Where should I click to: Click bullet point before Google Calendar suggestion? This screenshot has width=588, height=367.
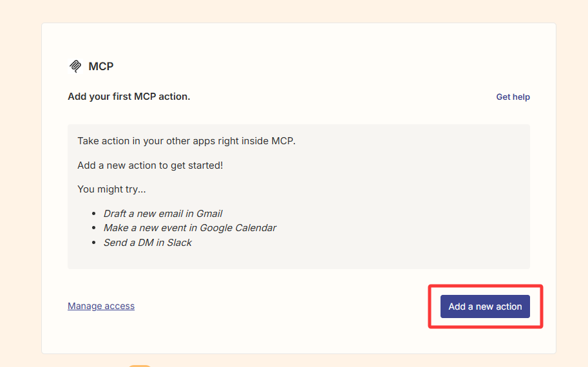[94, 228]
